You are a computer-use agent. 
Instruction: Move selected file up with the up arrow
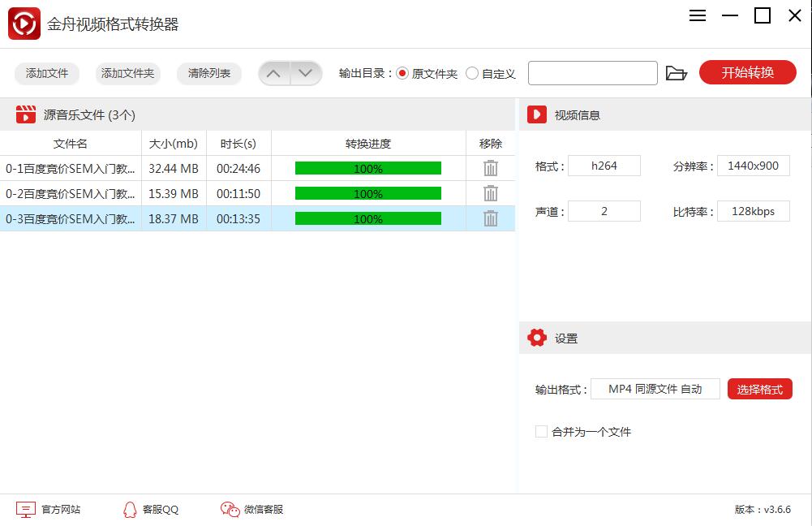click(274, 73)
